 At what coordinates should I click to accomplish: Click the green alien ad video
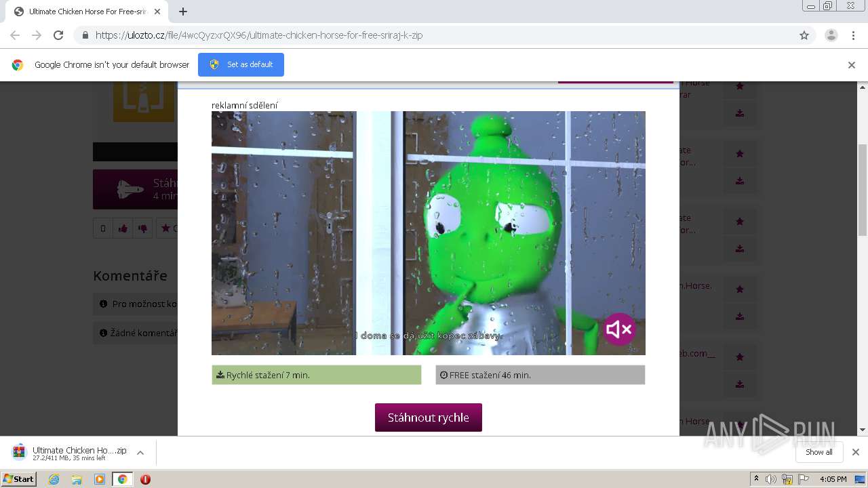point(429,233)
